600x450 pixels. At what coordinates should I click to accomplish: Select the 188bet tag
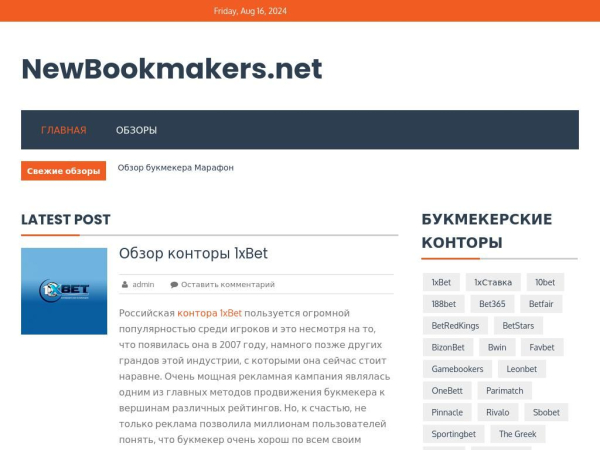point(443,304)
